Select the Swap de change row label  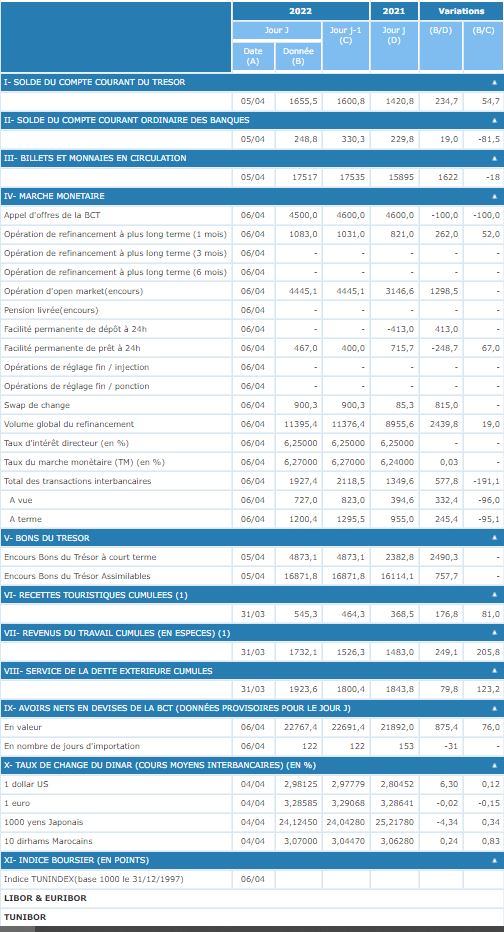(37, 405)
